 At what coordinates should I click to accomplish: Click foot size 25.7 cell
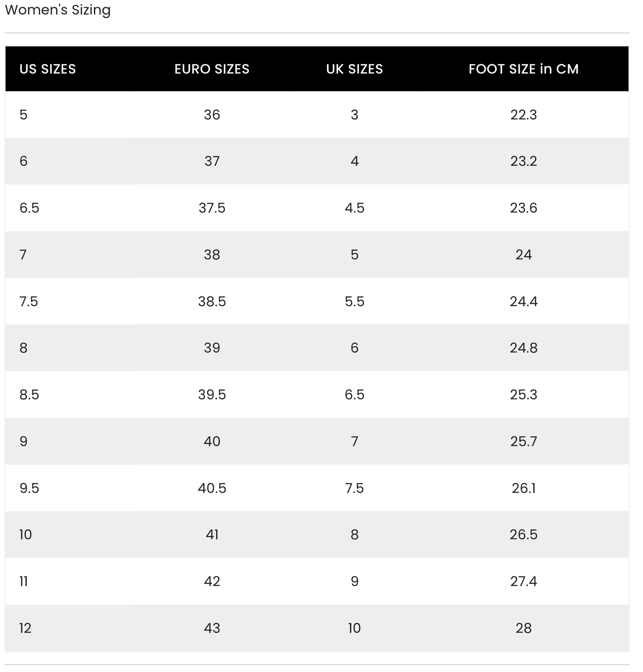coord(523,441)
